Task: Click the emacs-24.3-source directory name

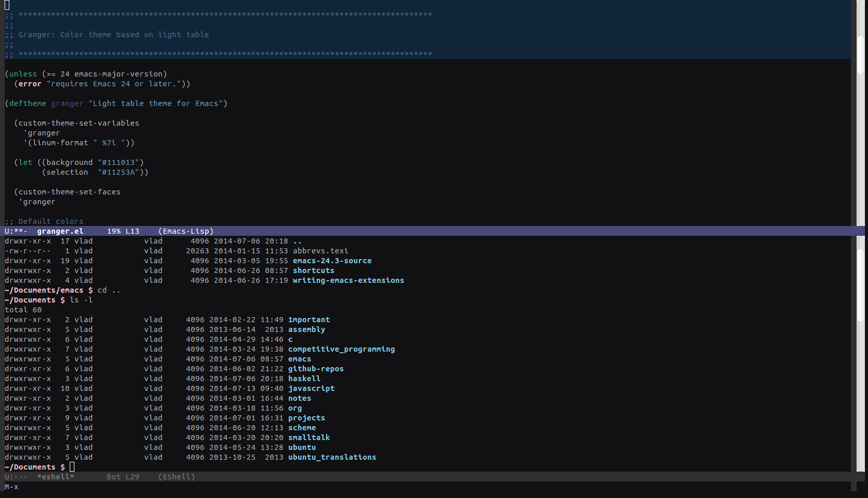Action: (332, 261)
